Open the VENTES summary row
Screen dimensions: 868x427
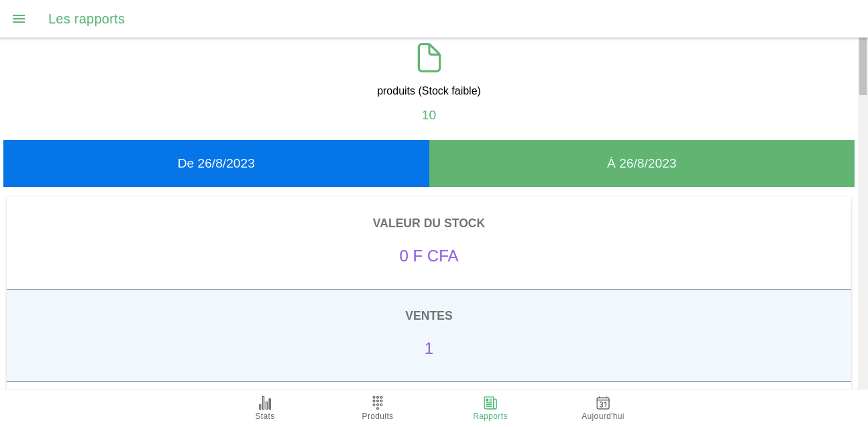click(x=429, y=336)
